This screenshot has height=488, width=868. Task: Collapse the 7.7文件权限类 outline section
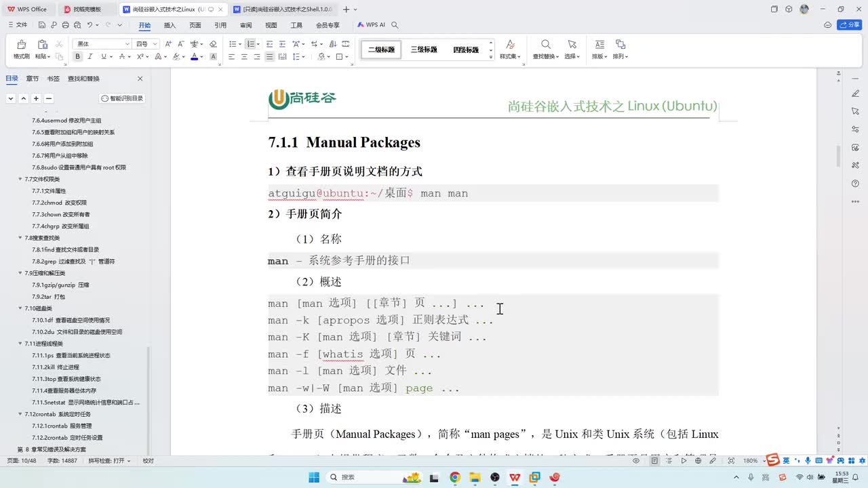(x=20, y=180)
